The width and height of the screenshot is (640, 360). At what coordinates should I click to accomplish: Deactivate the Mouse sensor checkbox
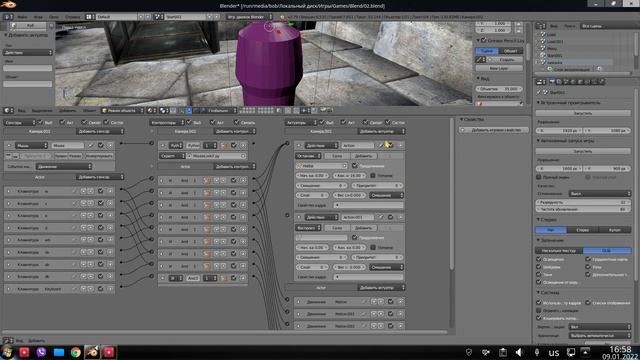(100, 145)
